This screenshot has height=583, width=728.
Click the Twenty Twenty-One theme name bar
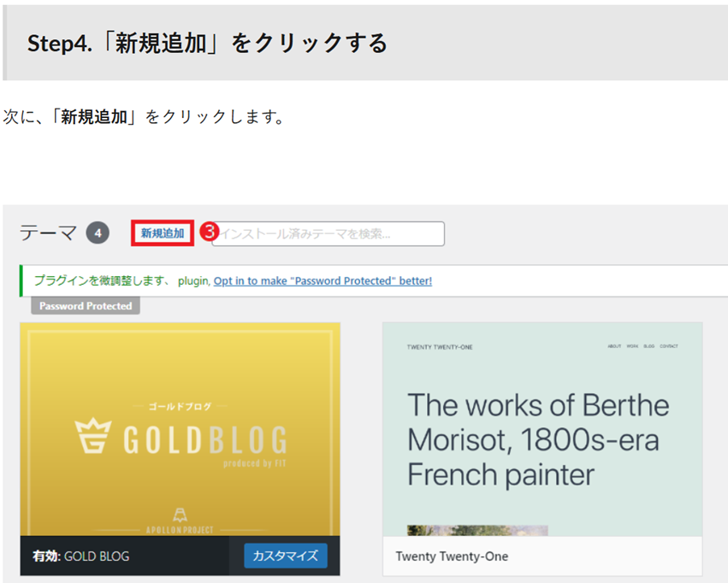[542, 556]
